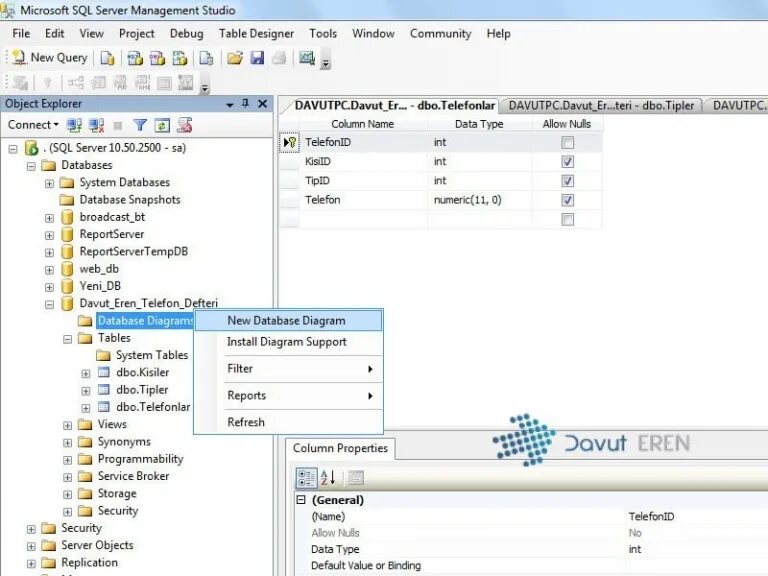Click the Relationships toolbar icon
This screenshot has height=576, width=768.
pos(75,83)
